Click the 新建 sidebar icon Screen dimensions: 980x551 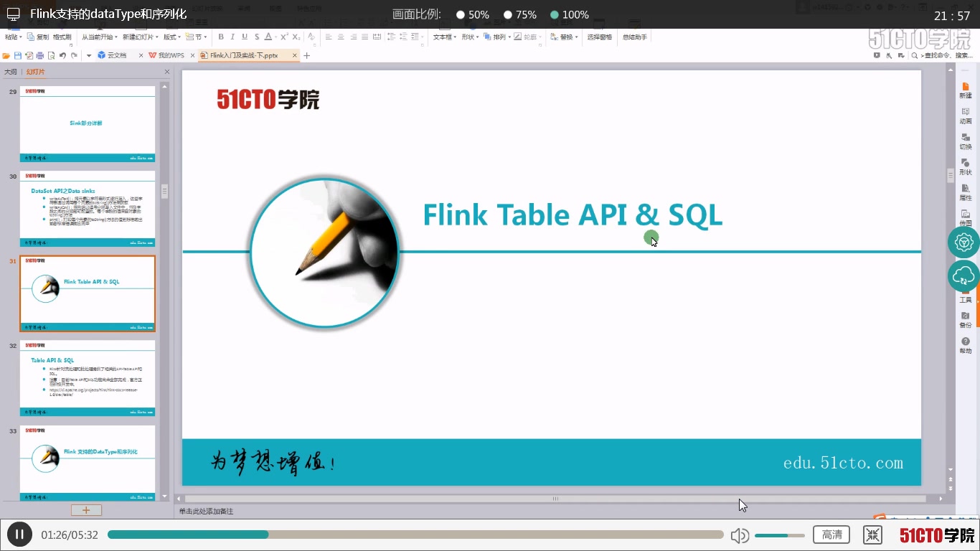[x=966, y=90]
